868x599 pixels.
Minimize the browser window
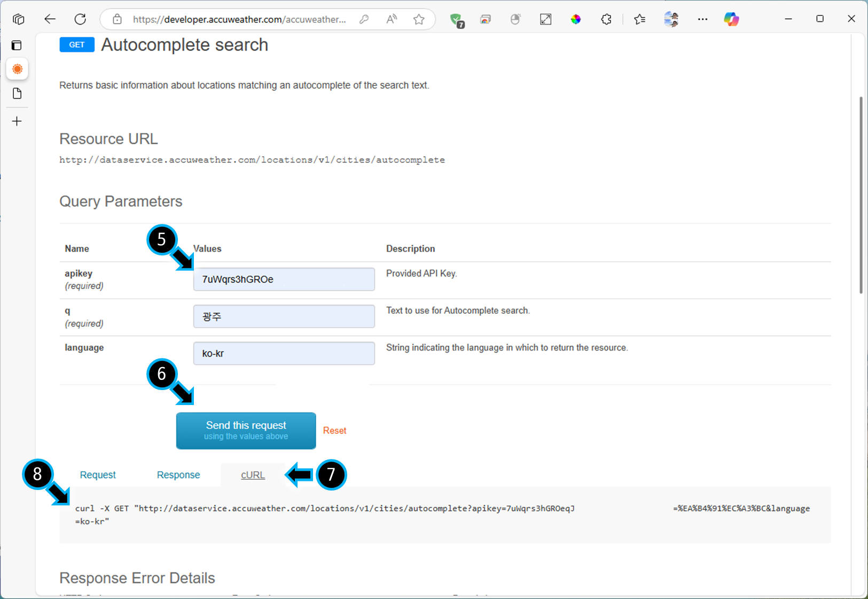788,19
